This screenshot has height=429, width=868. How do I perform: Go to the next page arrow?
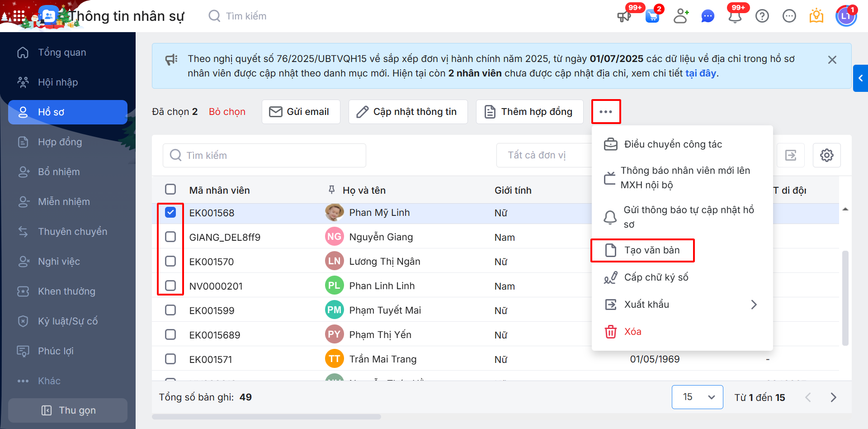coord(833,397)
